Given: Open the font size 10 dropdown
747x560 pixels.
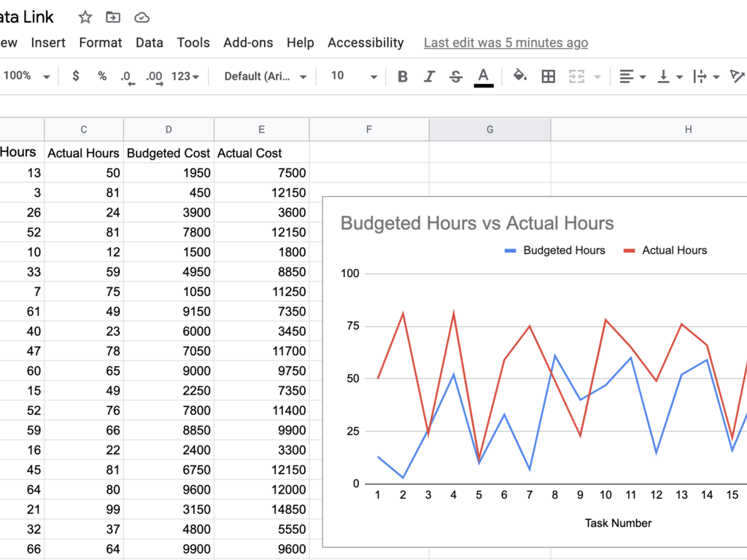Looking at the screenshot, I should [354, 76].
